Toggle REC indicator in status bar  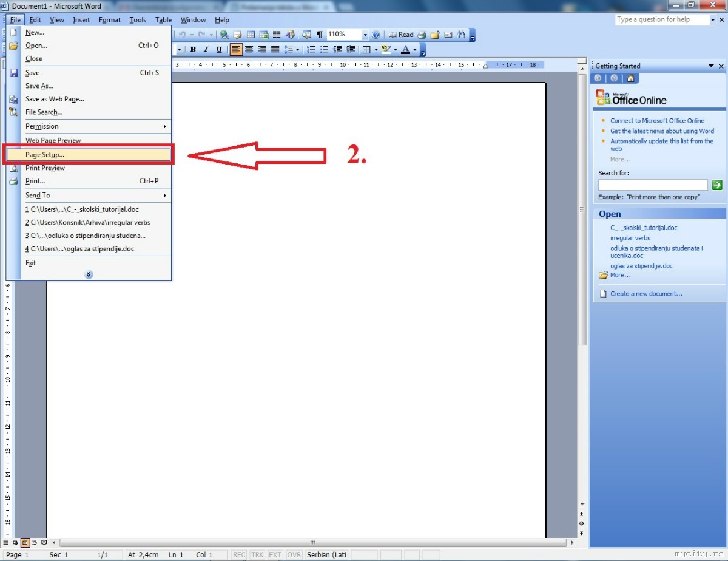[239, 555]
